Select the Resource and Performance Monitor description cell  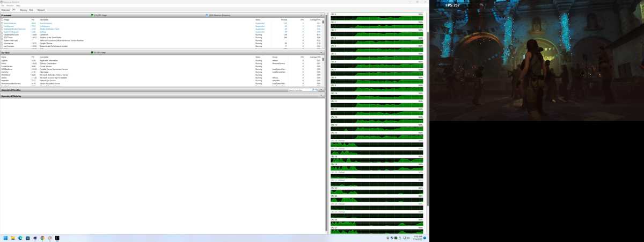pos(54,46)
